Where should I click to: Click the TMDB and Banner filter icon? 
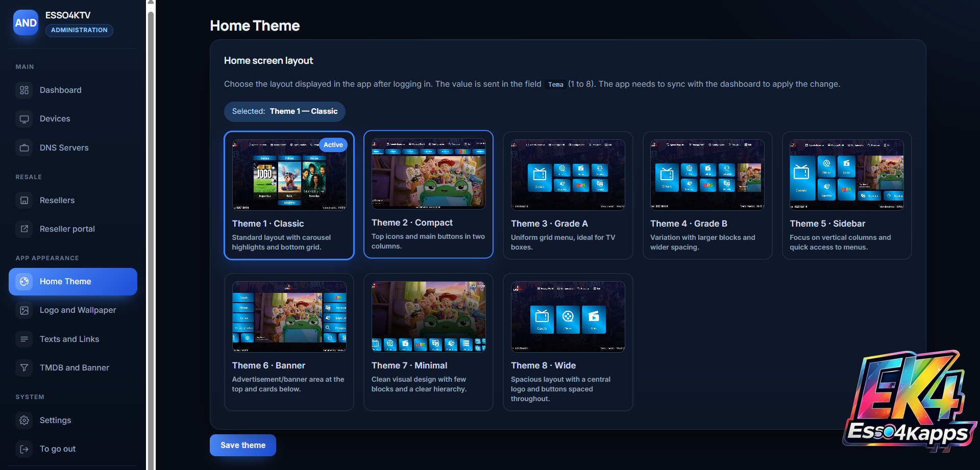(x=24, y=368)
